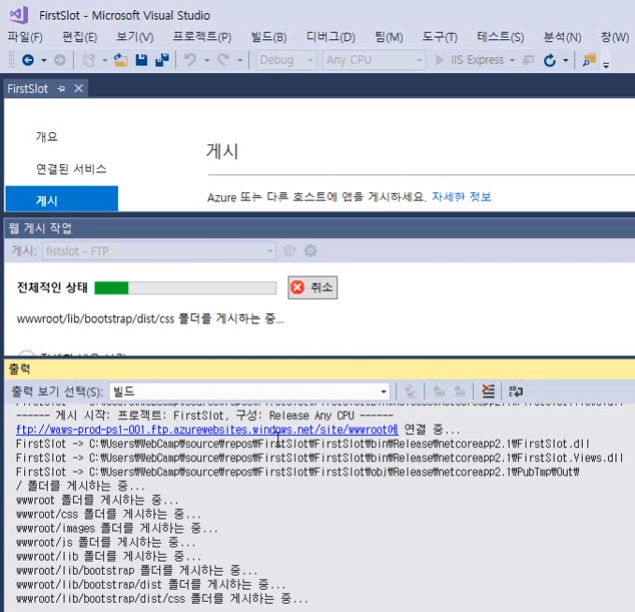This screenshot has height=612, width=635.
Task: Open the 팀(M) menu
Action: pyautogui.click(x=388, y=37)
